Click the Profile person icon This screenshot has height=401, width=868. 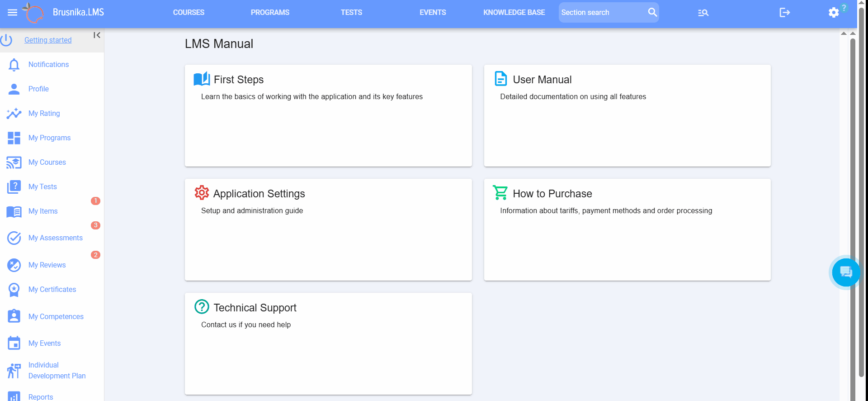click(x=14, y=89)
